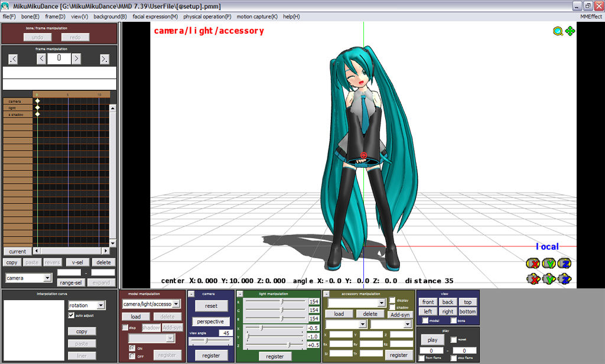Click the range-sel button
This screenshot has width=605, height=364.
[71, 282]
